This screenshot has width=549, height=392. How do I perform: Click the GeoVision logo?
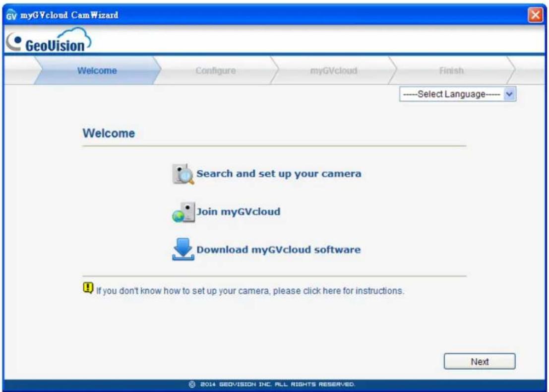coord(49,41)
